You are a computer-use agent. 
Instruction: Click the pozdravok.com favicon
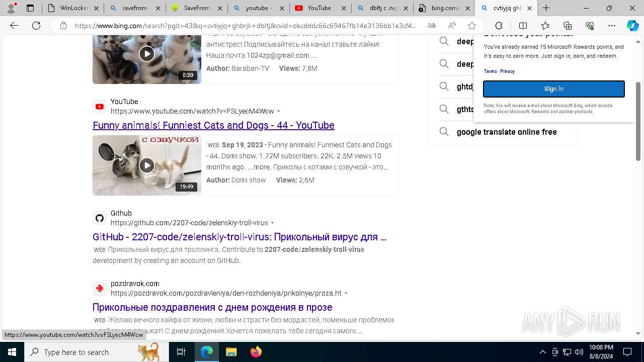click(100, 289)
